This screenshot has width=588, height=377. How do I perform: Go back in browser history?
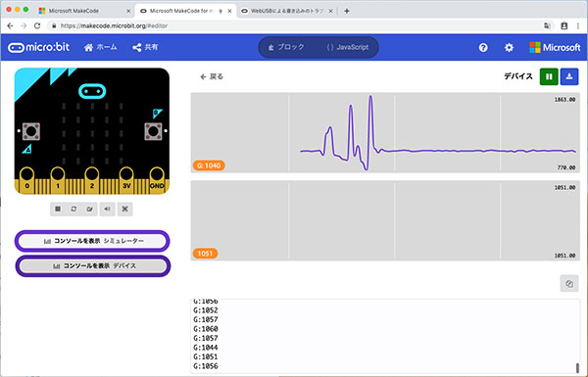tap(10, 25)
